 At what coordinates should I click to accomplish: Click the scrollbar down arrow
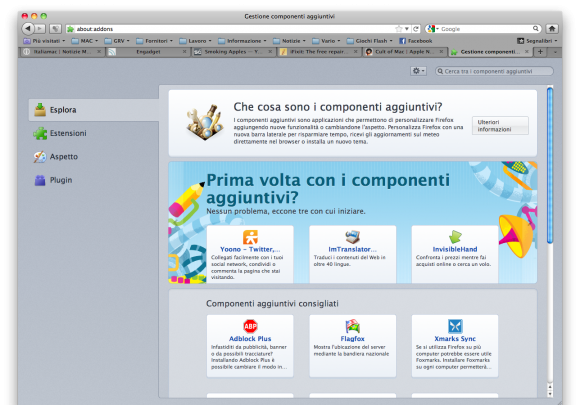(x=550, y=394)
